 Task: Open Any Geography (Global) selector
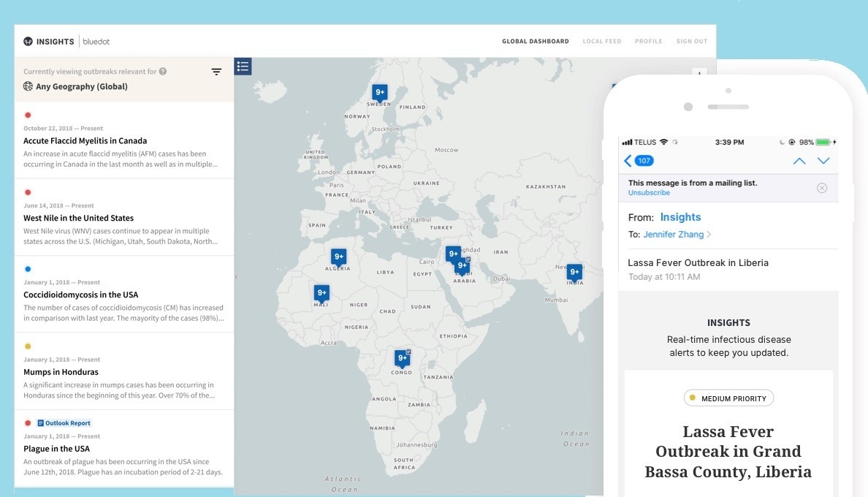[81, 86]
